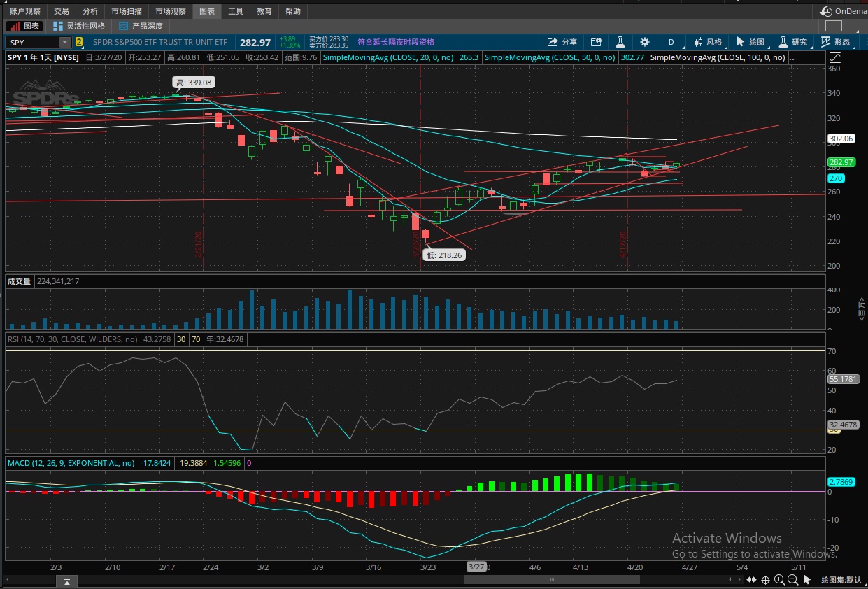Click the horizontal expand arrows icon at bottom

pyautogui.click(x=751, y=580)
